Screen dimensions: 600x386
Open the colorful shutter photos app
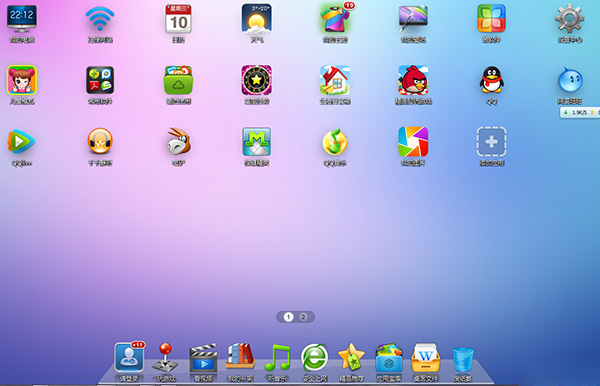tap(413, 142)
